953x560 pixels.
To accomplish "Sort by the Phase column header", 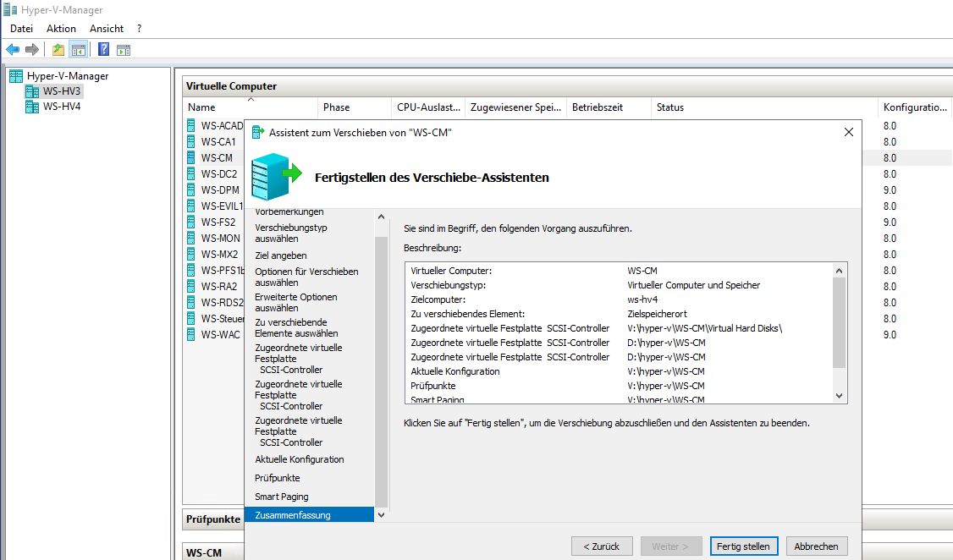I will point(355,107).
